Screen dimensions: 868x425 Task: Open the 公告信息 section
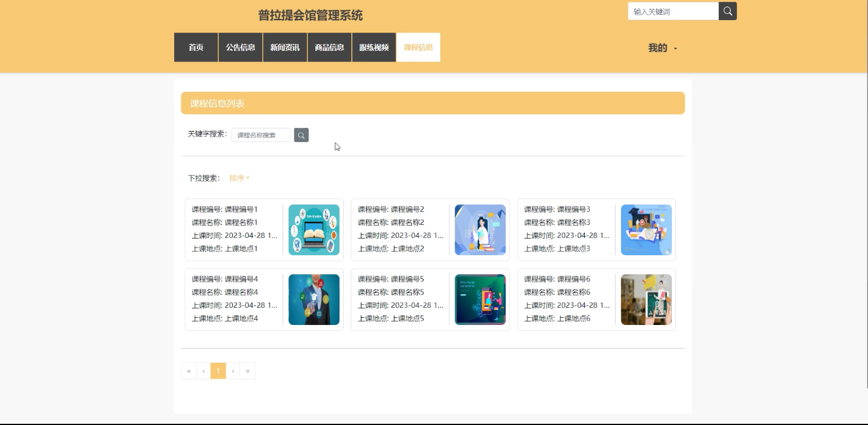coord(240,47)
